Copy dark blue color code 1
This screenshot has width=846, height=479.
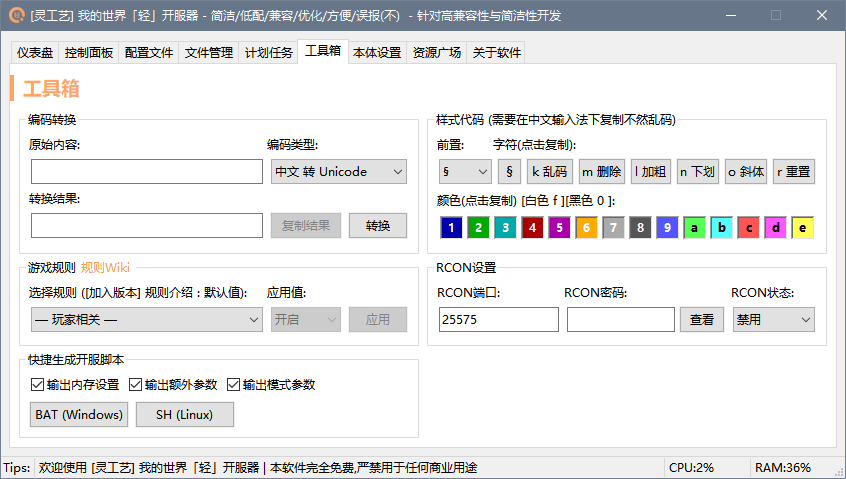point(451,228)
